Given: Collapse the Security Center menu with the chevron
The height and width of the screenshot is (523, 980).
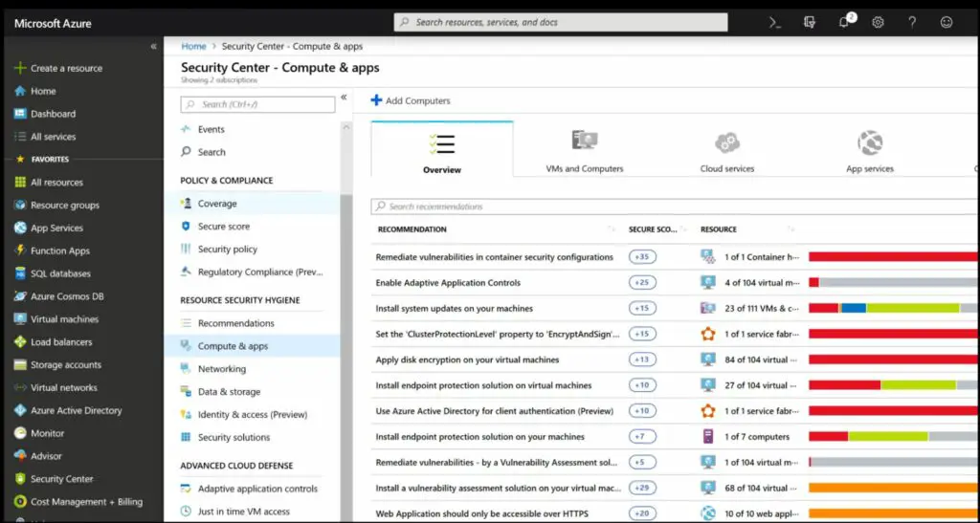Looking at the screenshot, I should point(344,98).
